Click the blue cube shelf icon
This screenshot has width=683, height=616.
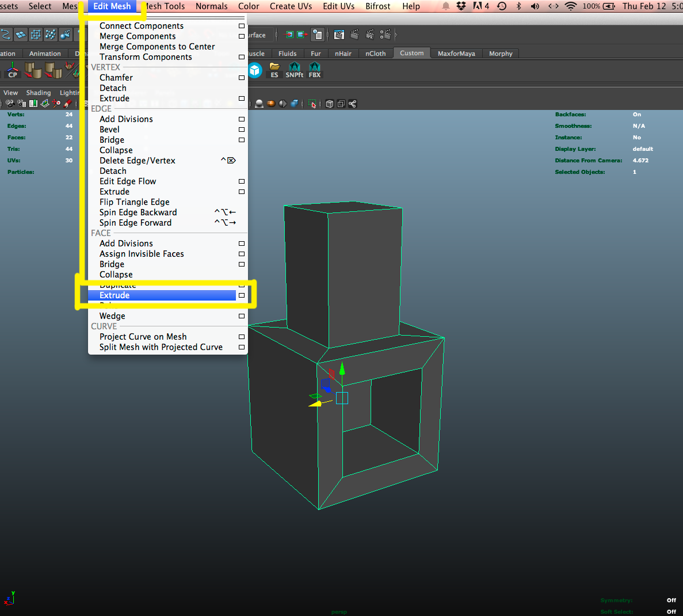coord(255,70)
